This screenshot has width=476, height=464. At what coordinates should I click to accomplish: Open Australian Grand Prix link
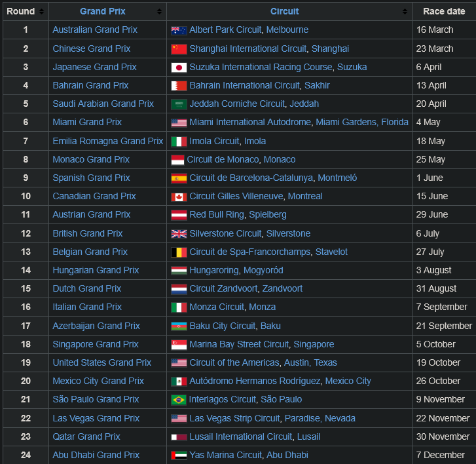tap(95, 29)
